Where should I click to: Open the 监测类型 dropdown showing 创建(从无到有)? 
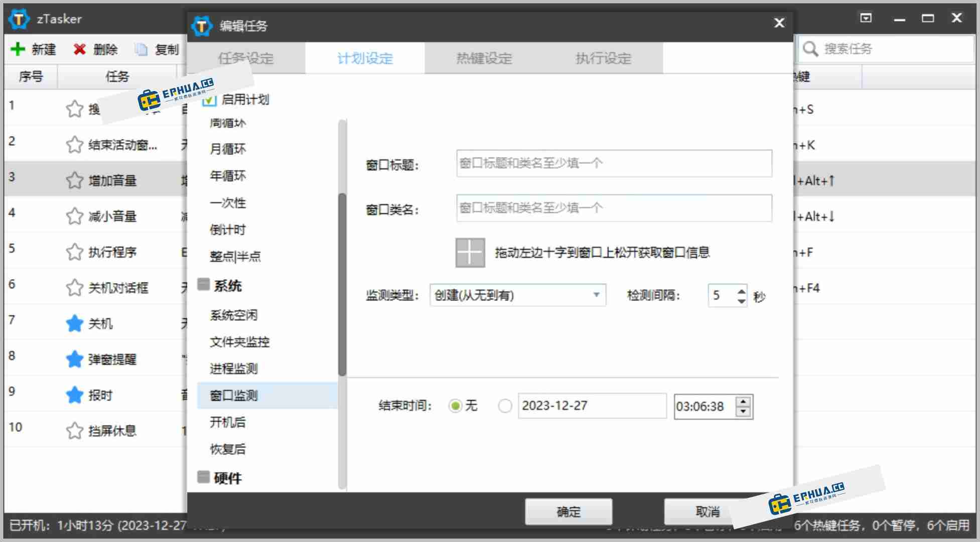click(518, 296)
